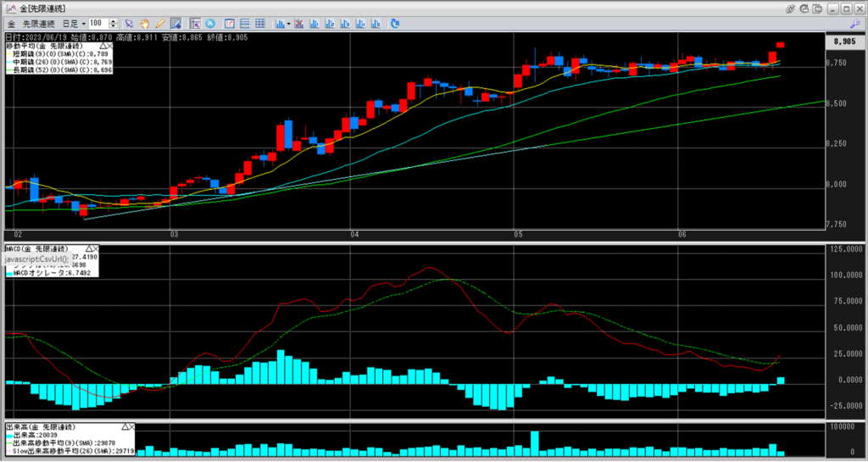Click the link chain icon in title bar
The height and width of the screenshot is (462, 868).
(790, 8)
